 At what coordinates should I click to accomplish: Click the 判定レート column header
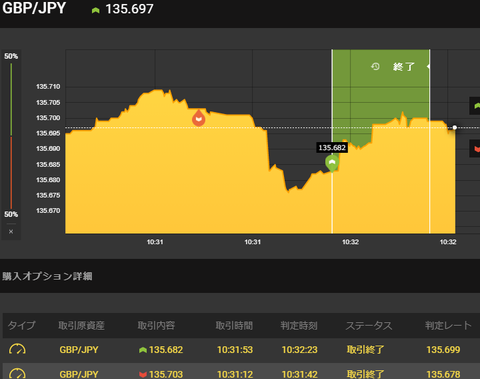tap(448, 325)
